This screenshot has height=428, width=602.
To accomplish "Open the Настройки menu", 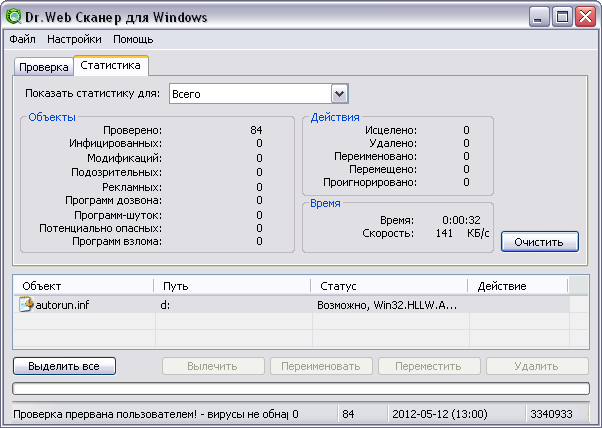I will 74,39.
